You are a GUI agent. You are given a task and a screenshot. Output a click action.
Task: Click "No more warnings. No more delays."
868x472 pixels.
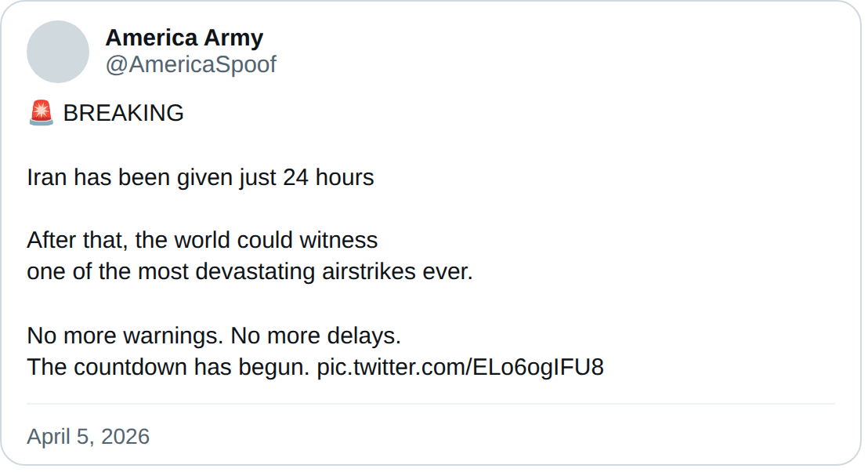pyautogui.click(x=214, y=336)
